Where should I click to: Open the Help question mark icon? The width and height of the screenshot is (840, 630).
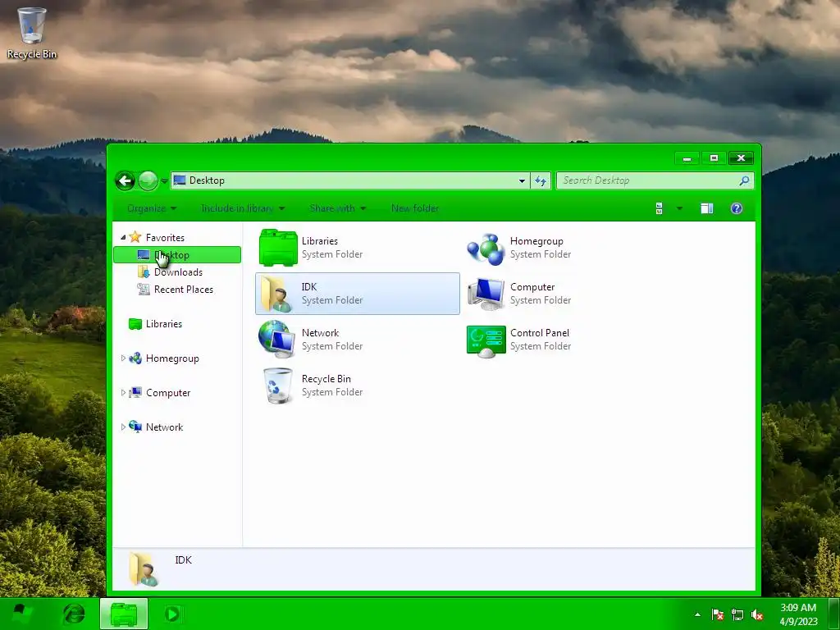click(x=737, y=208)
